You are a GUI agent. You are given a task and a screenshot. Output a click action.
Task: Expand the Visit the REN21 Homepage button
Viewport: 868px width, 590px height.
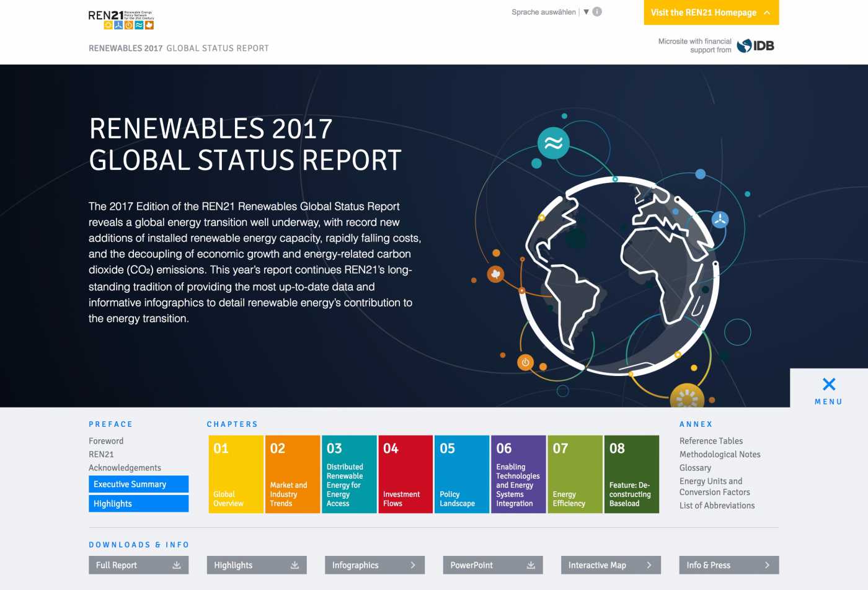point(711,12)
